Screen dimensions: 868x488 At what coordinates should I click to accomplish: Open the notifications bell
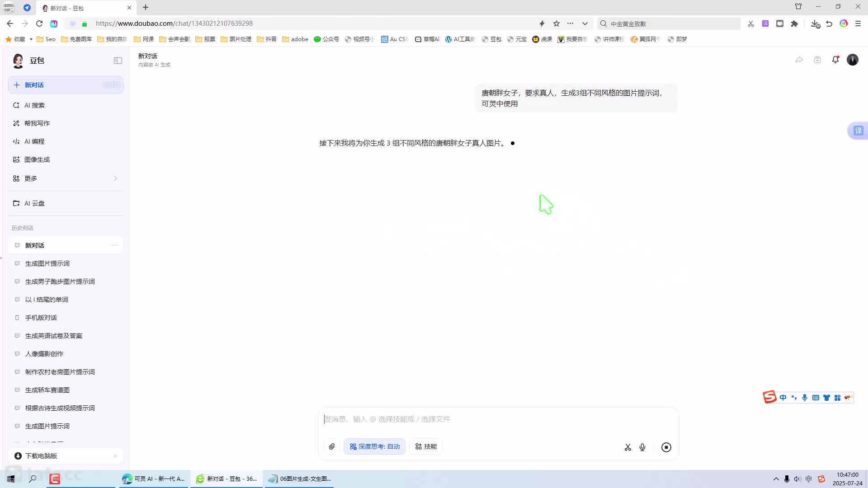[x=835, y=60]
